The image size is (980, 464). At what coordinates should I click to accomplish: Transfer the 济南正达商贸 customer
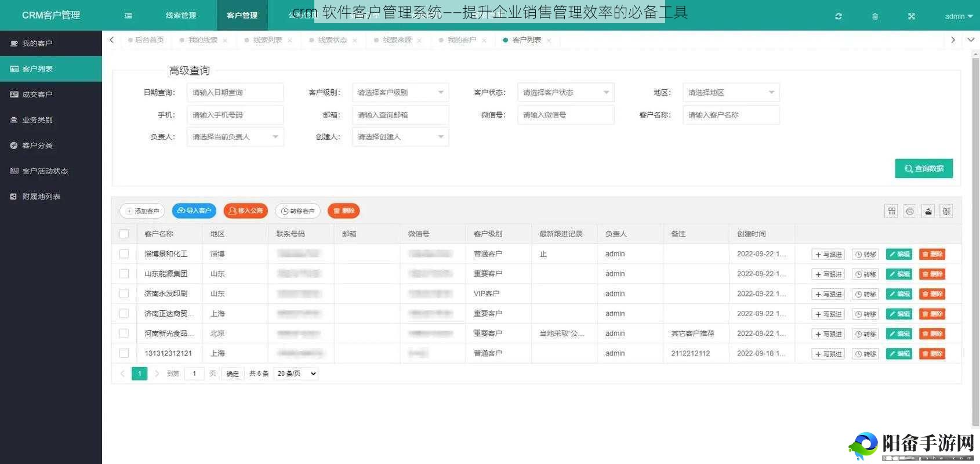coord(866,314)
